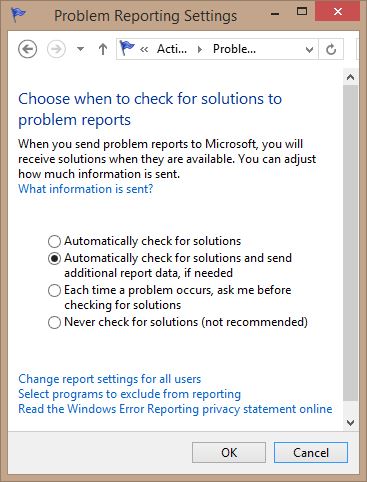The height and width of the screenshot is (482, 367).
Task: Open the Acti... breadcrumb item
Action: [172, 49]
